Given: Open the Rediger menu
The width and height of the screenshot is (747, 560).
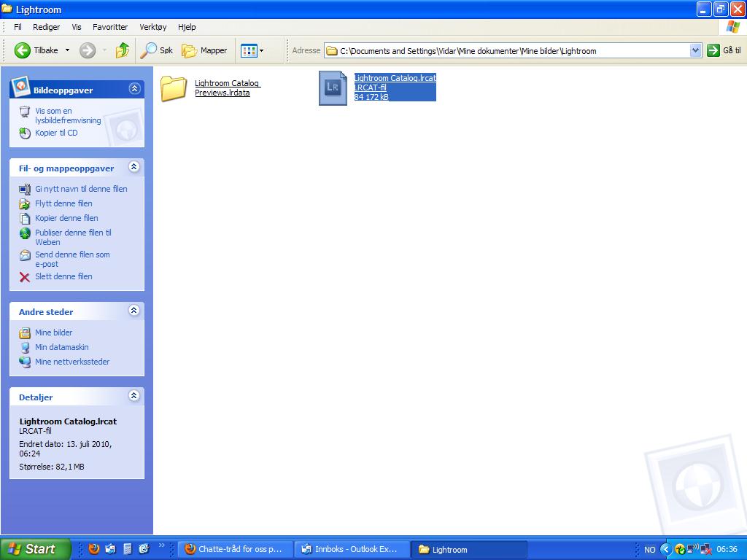Looking at the screenshot, I should click(x=46, y=27).
